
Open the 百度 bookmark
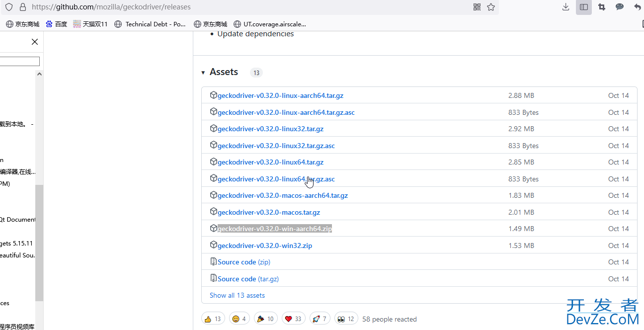coord(56,24)
